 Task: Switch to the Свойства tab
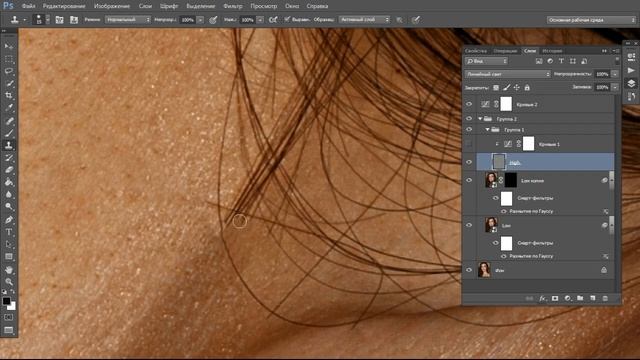(x=476, y=51)
